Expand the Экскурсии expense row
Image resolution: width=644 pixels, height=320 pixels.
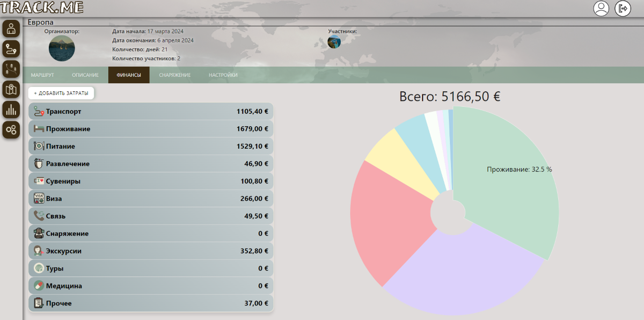(x=151, y=251)
